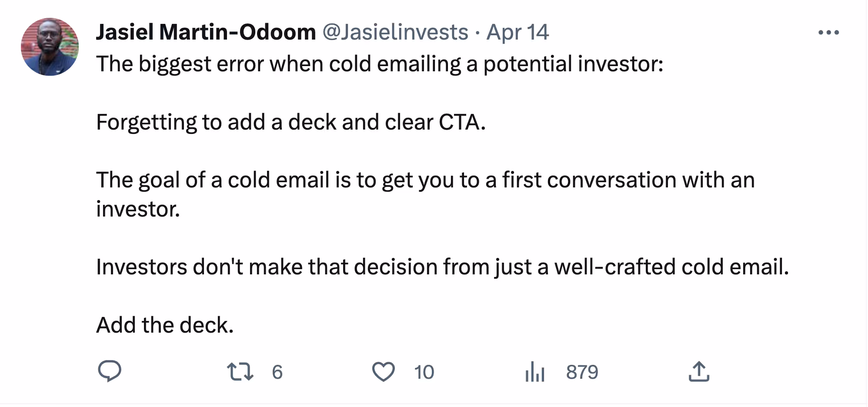View the 879 impressions metric

(x=582, y=371)
